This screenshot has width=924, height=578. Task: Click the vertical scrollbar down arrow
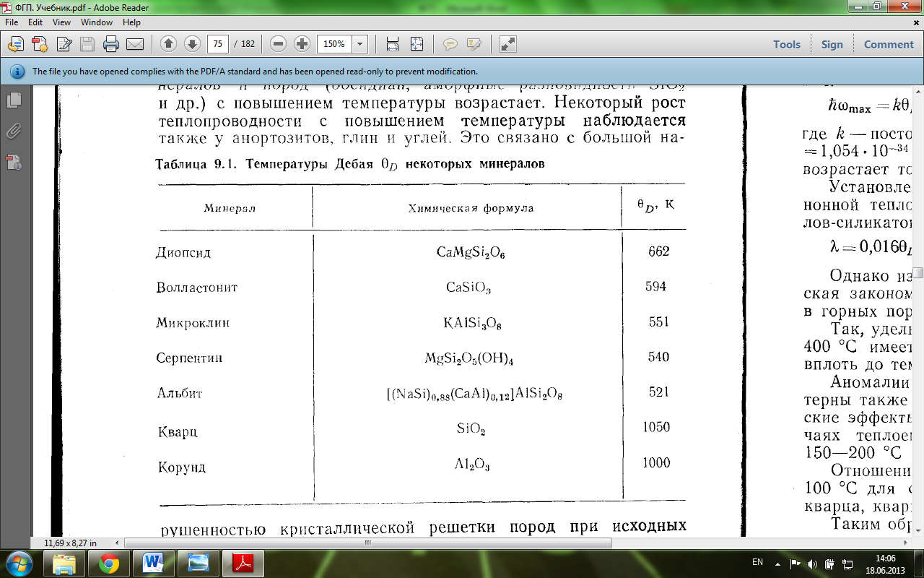(918, 532)
